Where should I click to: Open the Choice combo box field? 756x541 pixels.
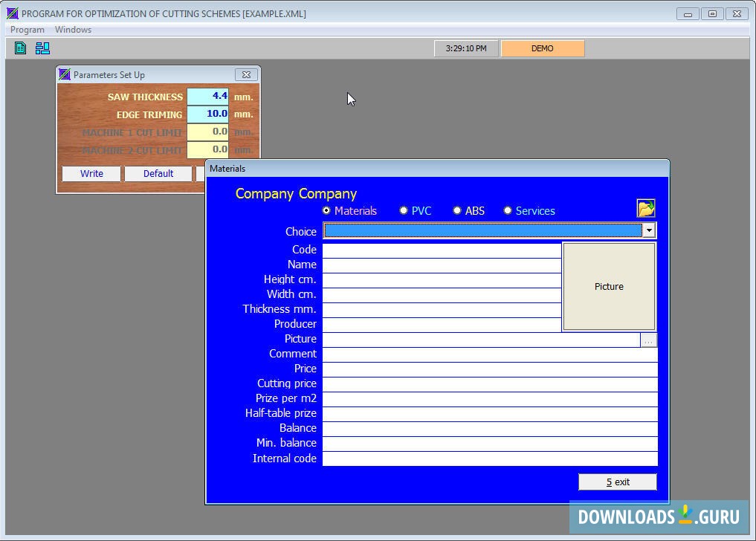click(x=482, y=231)
